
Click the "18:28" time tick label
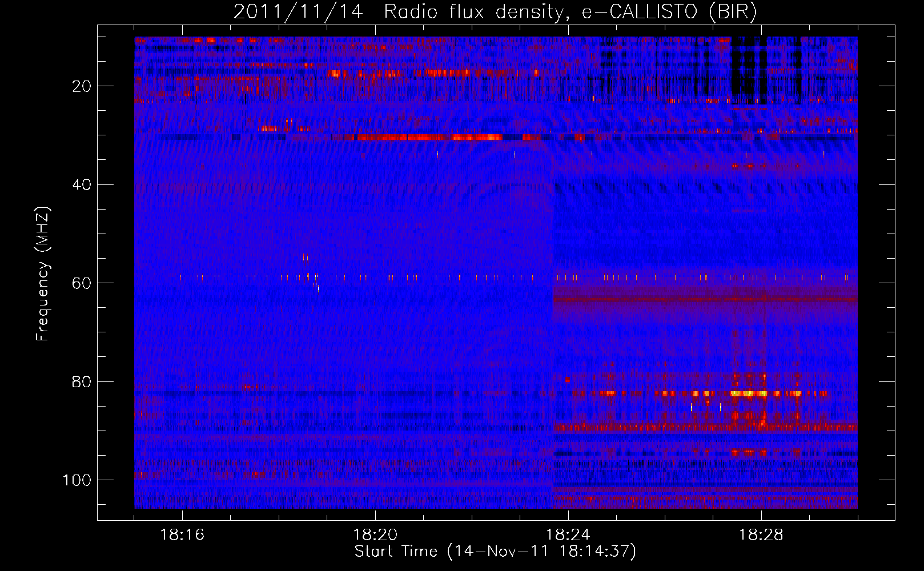click(x=761, y=535)
